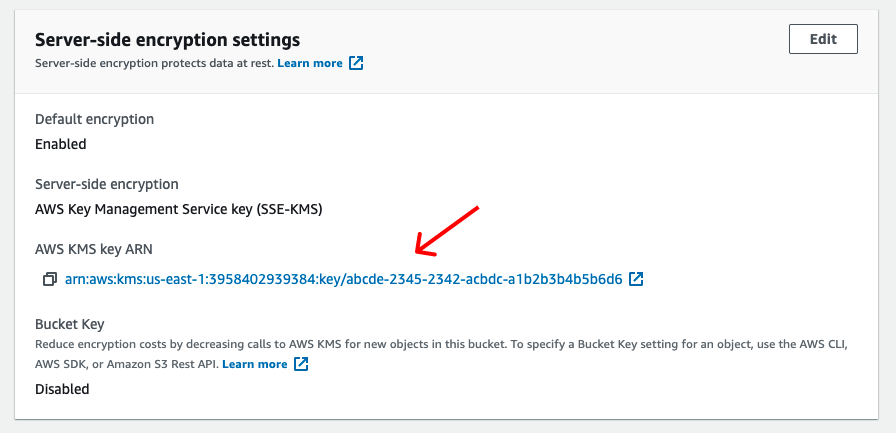Click the 'Default encryption' label
The image size is (896, 433).
pos(94,119)
